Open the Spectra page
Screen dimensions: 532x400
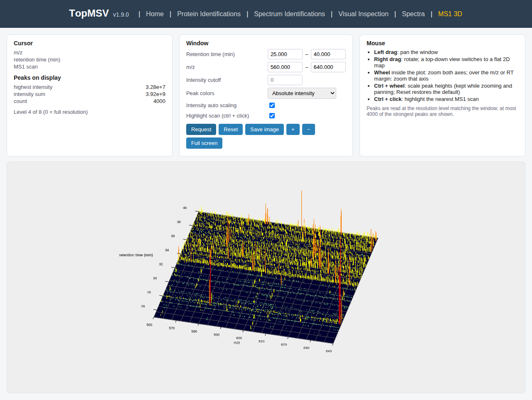tap(413, 14)
